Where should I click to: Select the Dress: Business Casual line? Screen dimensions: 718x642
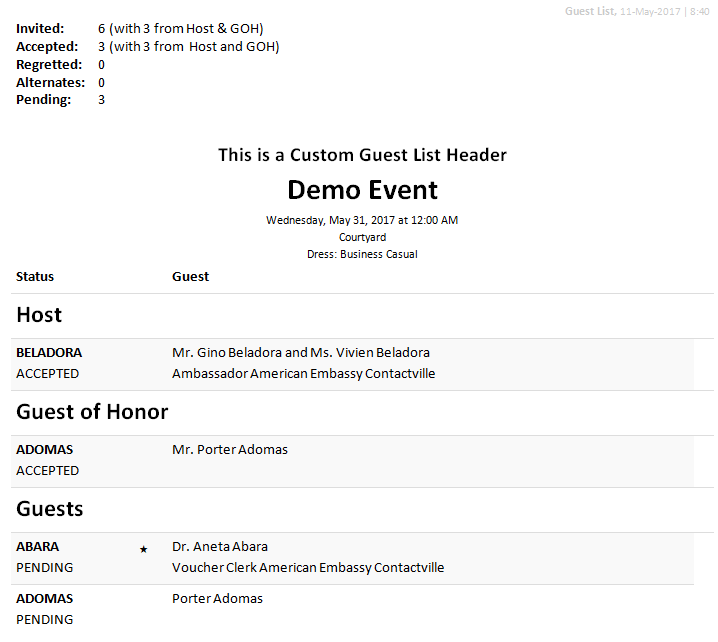point(362,255)
